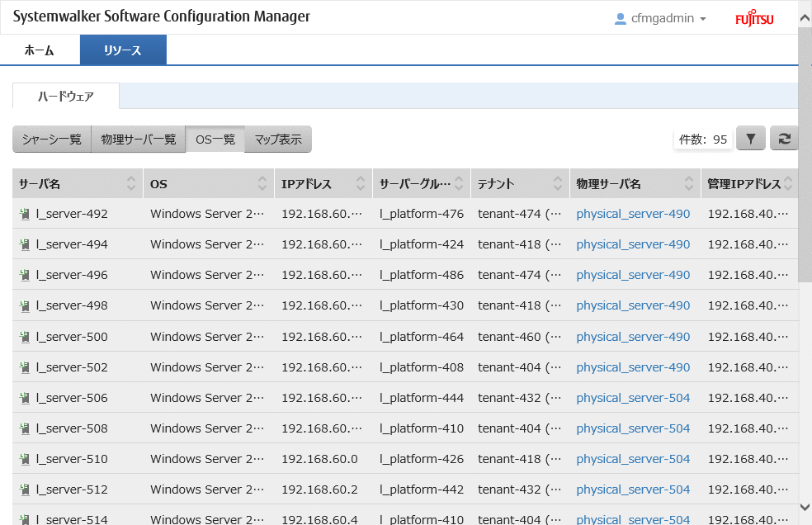
Task: Click the l_platform-430 group cell
Action: coord(422,305)
